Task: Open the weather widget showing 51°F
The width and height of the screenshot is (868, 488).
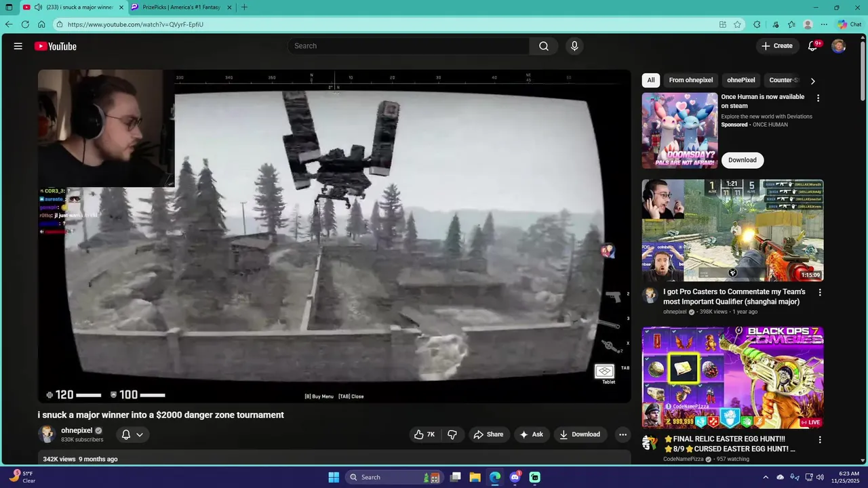Action: (22, 477)
